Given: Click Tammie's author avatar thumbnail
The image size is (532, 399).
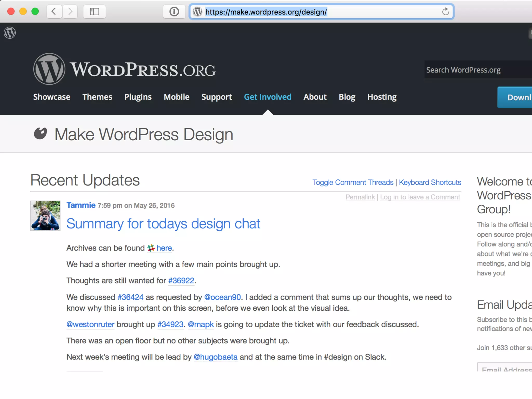Looking at the screenshot, I should pos(45,216).
